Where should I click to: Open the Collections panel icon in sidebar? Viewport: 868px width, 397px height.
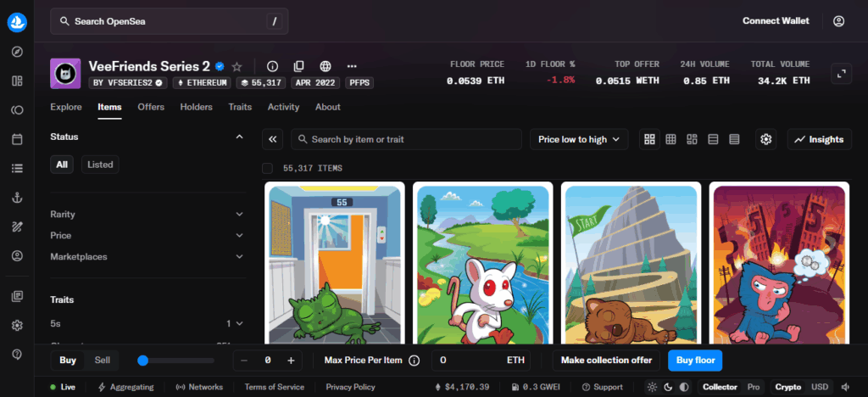(17, 81)
